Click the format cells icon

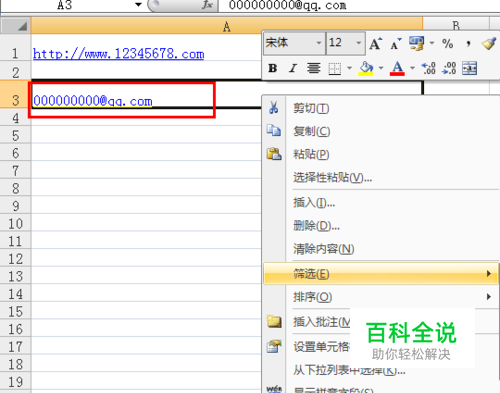(x=274, y=346)
